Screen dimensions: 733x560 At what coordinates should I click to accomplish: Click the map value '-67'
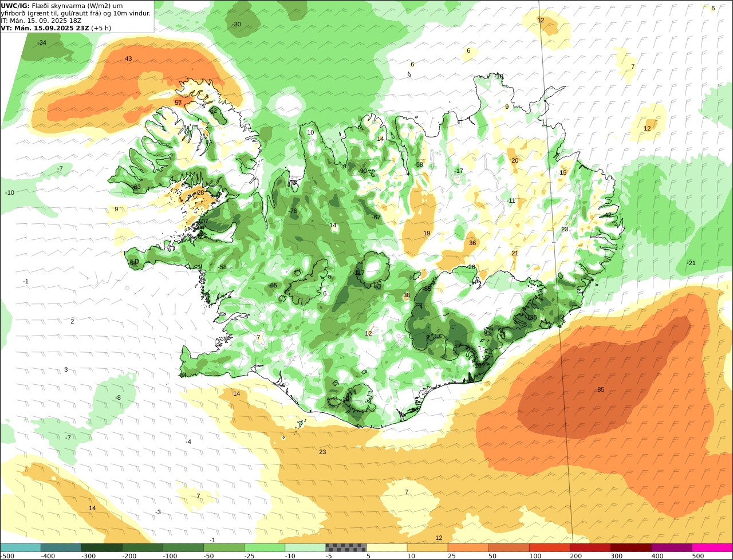(x=376, y=218)
